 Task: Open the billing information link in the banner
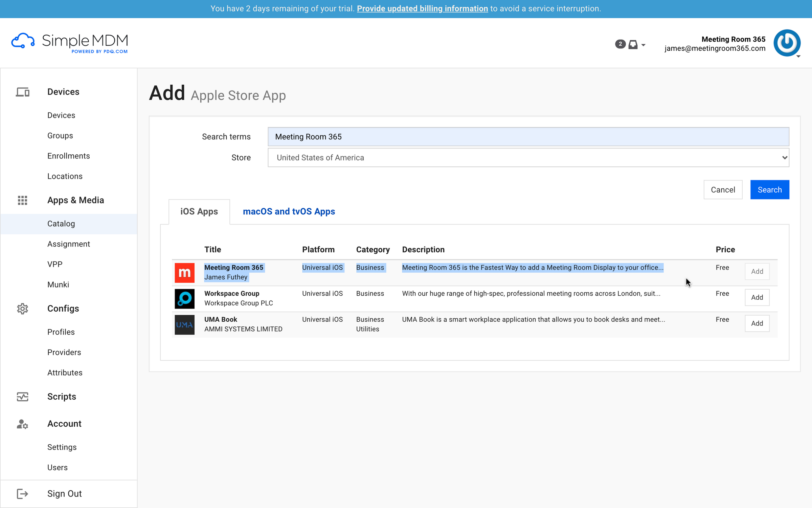[x=423, y=8]
